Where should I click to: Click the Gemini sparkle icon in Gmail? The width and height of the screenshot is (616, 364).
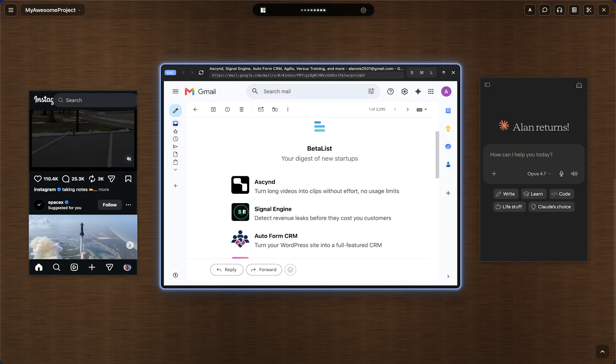tap(418, 92)
